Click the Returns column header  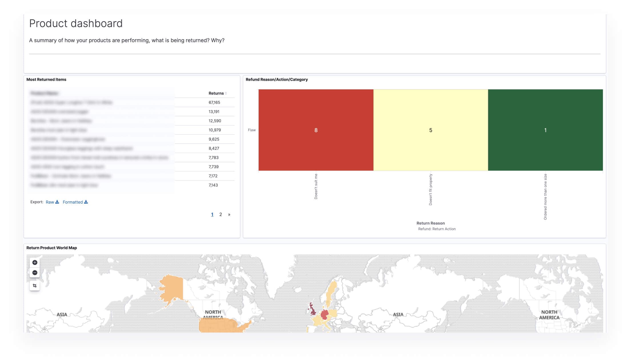(x=216, y=93)
